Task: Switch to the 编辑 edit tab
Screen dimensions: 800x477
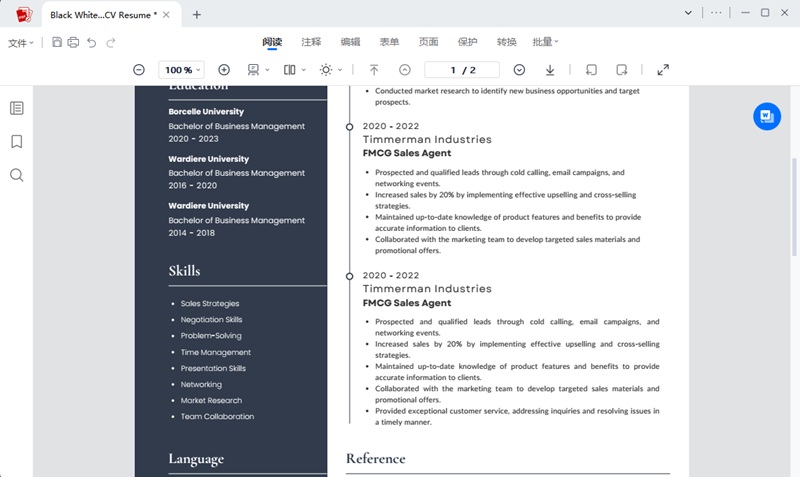Action: coord(351,42)
